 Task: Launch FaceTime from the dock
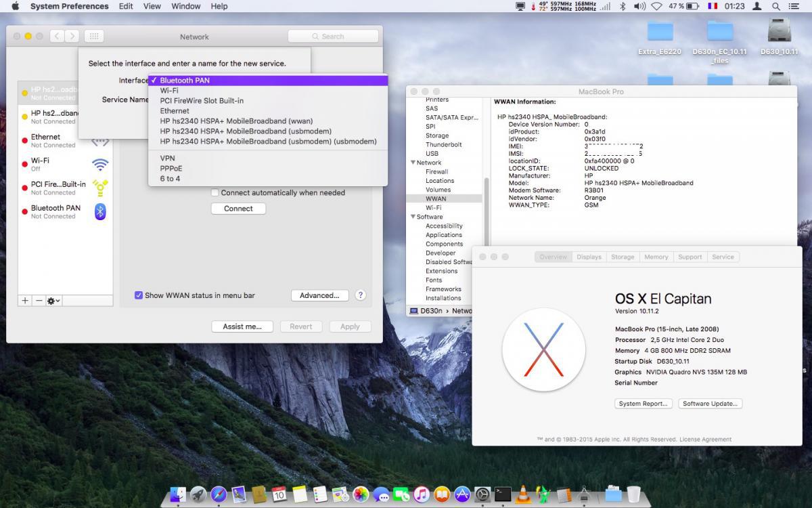click(x=401, y=494)
